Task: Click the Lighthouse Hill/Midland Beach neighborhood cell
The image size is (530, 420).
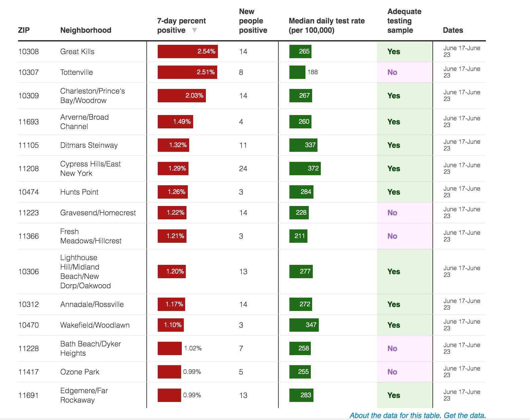Action: click(85, 272)
